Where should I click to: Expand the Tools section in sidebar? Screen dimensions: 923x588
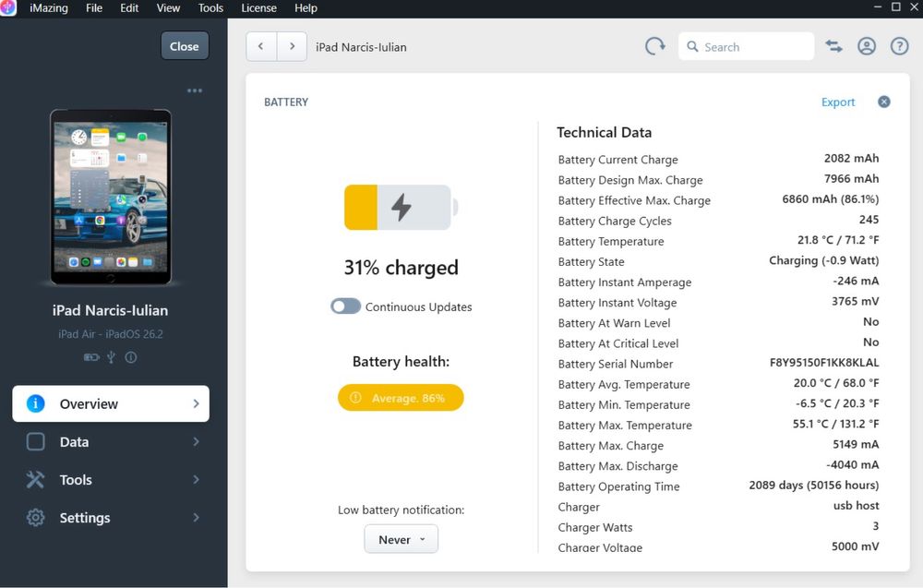coord(111,480)
